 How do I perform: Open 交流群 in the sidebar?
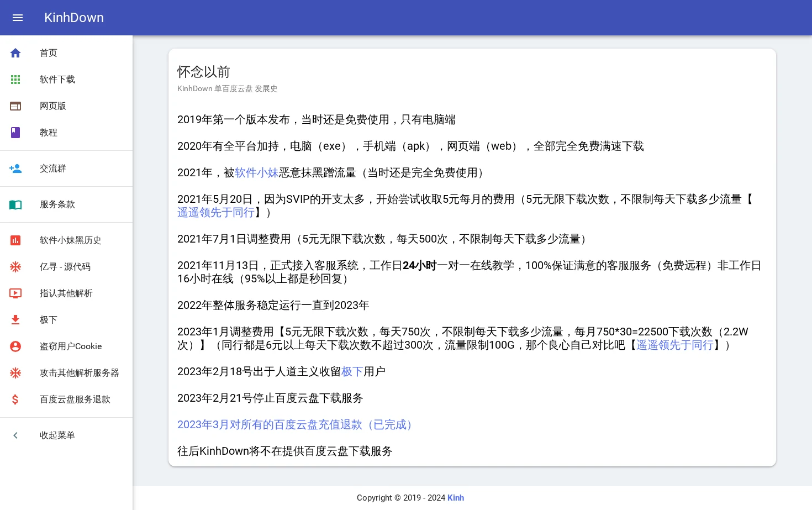(66, 169)
